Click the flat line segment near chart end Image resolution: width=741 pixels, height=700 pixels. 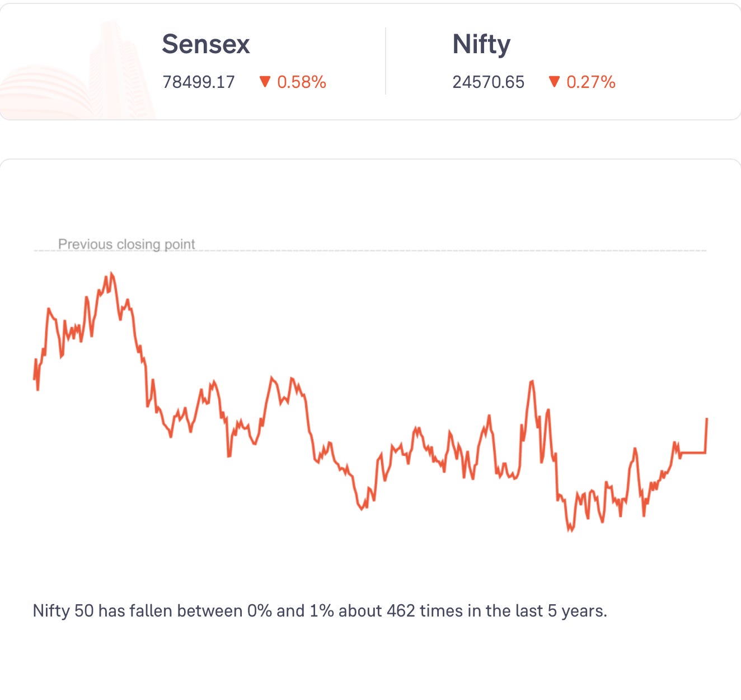tap(693, 452)
